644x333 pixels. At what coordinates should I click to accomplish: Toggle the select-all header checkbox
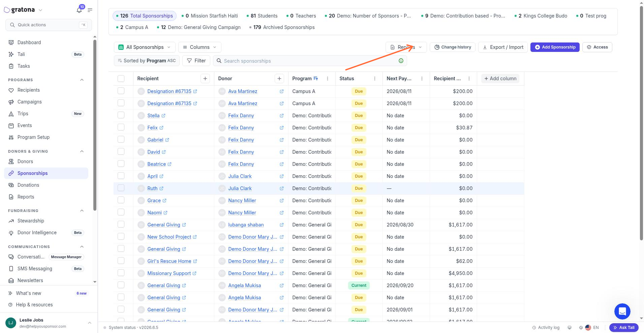coord(121,79)
